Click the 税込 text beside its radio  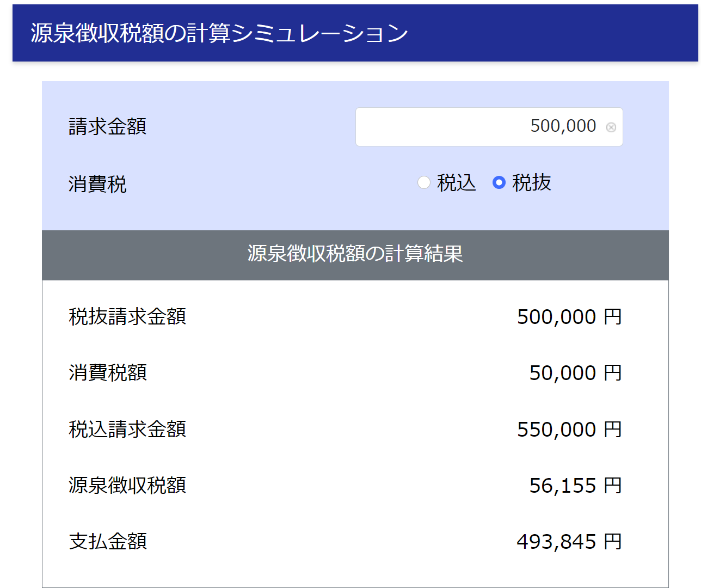[456, 183]
